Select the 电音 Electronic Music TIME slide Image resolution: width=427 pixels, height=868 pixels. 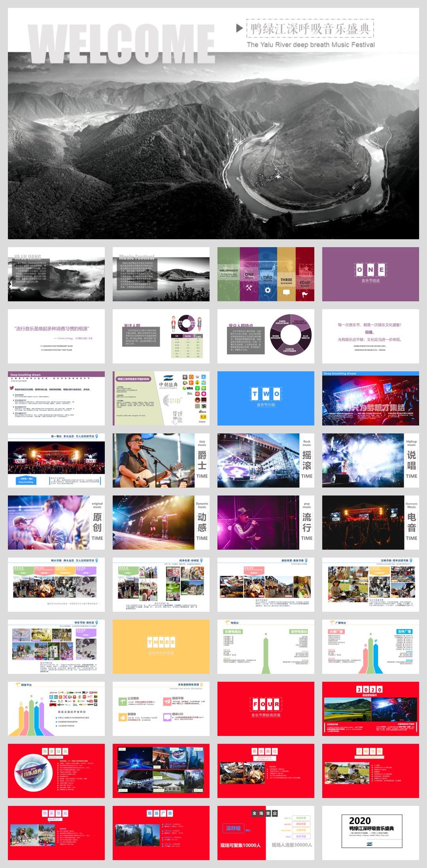coord(370,522)
